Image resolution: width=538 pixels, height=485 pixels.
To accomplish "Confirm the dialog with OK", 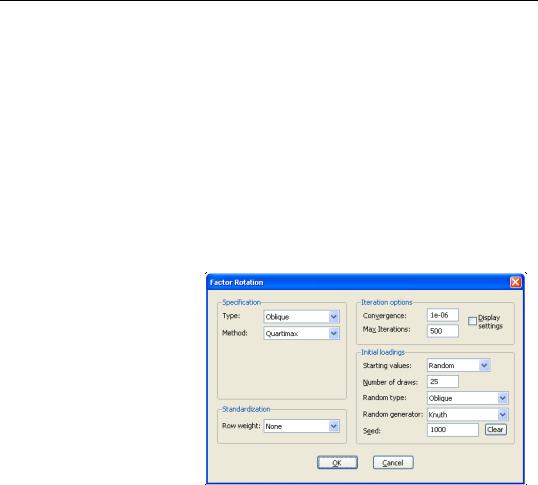I will pyautogui.click(x=337, y=462).
